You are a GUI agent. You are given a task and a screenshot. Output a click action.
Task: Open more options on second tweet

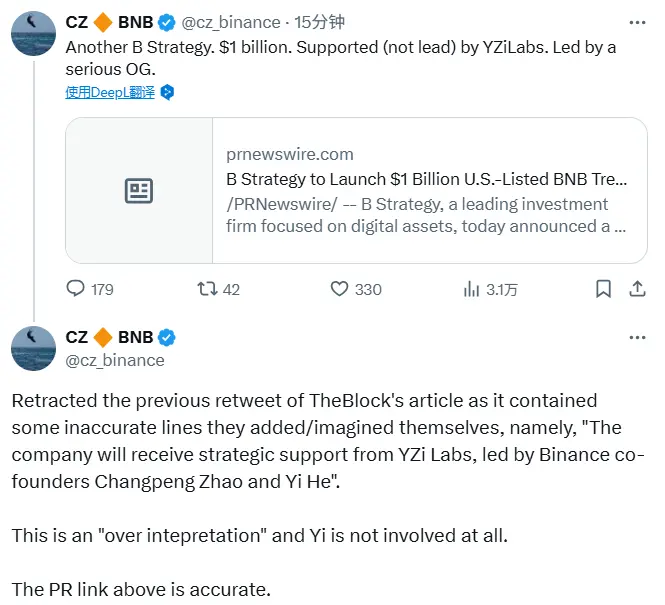636,337
